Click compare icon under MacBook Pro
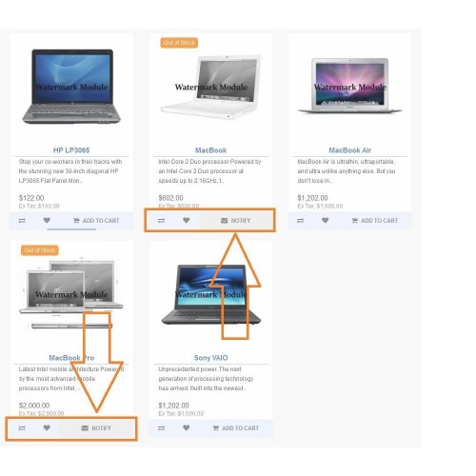476x476 pixels. point(22,428)
